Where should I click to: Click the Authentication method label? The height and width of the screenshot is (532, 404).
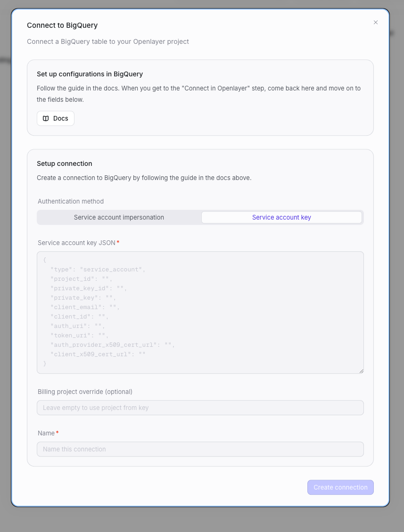coord(70,201)
